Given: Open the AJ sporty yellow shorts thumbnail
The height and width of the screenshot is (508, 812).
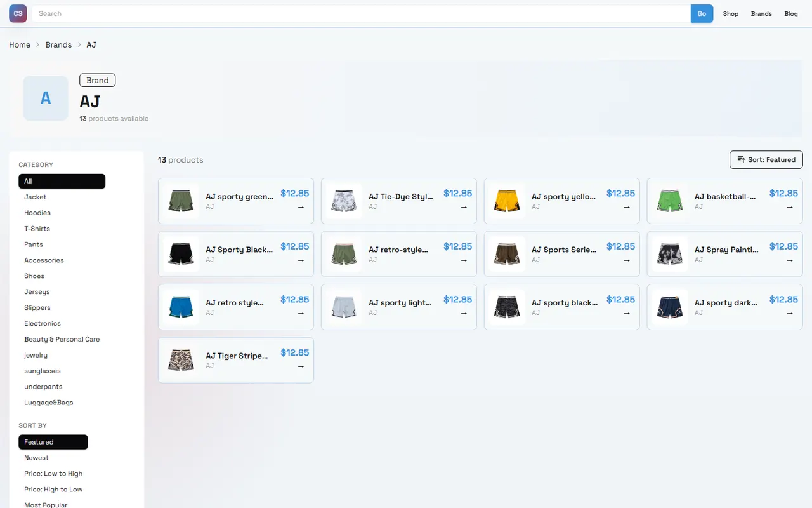Looking at the screenshot, I should (507, 201).
